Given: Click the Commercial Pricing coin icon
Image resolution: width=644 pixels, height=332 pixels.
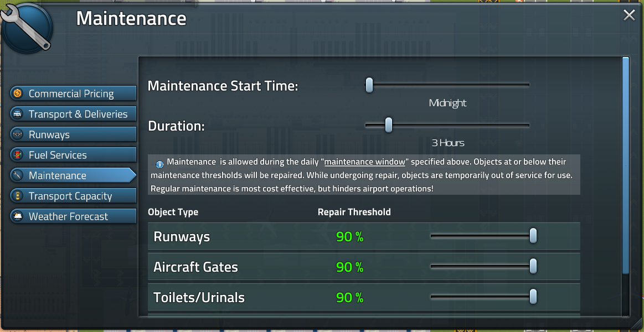Looking at the screenshot, I should [17, 94].
